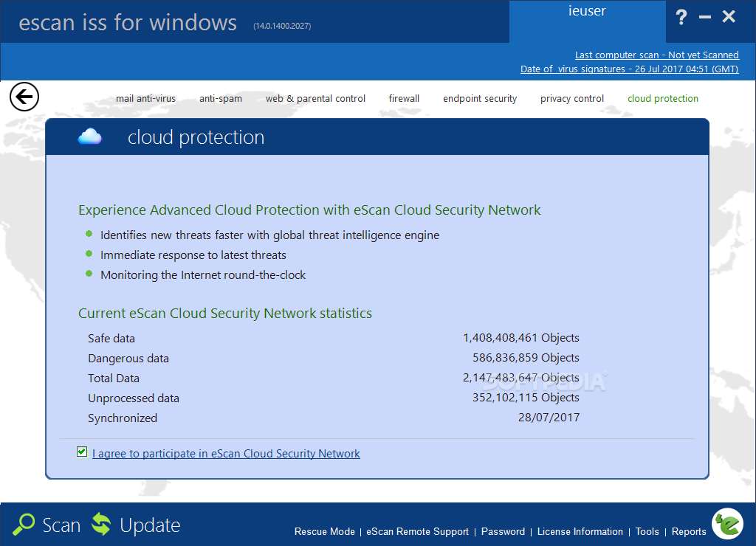Image resolution: width=756 pixels, height=546 pixels.
Task: Click the Total Data label
Action: (113, 379)
